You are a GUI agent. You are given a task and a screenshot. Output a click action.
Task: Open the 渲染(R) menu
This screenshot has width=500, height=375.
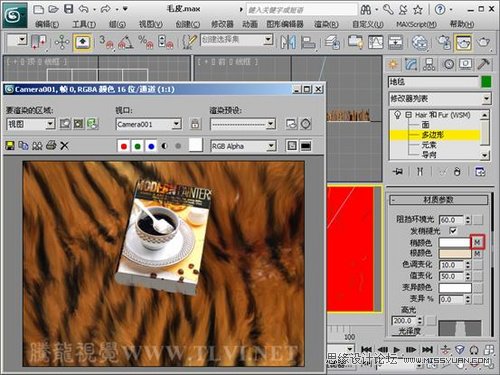tap(326, 24)
